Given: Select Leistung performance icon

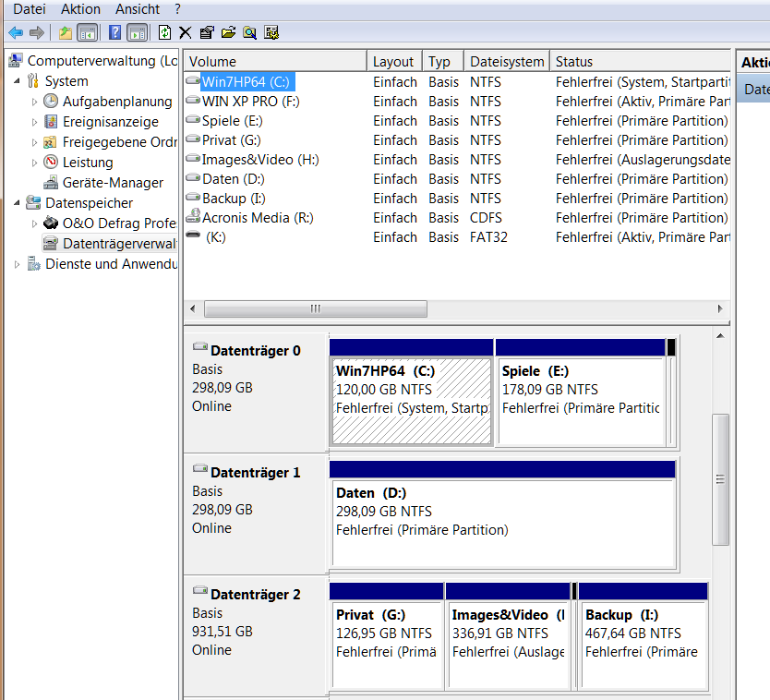Looking at the screenshot, I should [x=51, y=162].
